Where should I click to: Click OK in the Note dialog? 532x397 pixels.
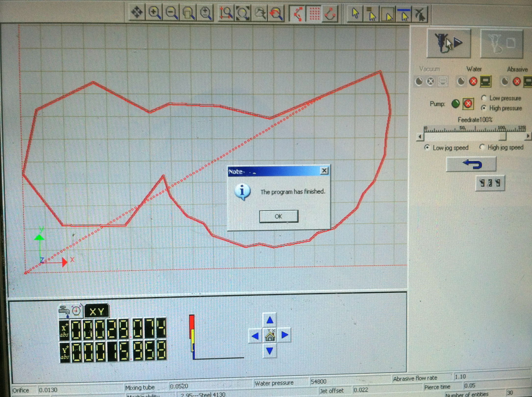coord(279,217)
